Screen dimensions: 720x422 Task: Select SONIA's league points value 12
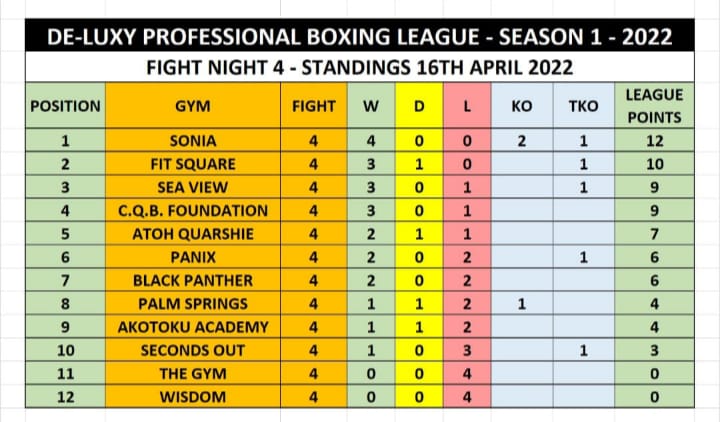pos(653,142)
